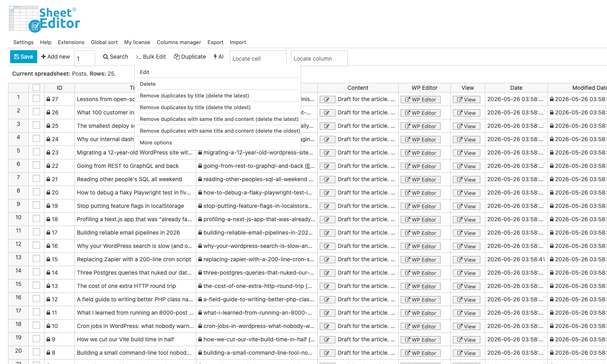Viewport: 607px width, 364px height.
Task: Open My license menu
Action: (137, 42)
